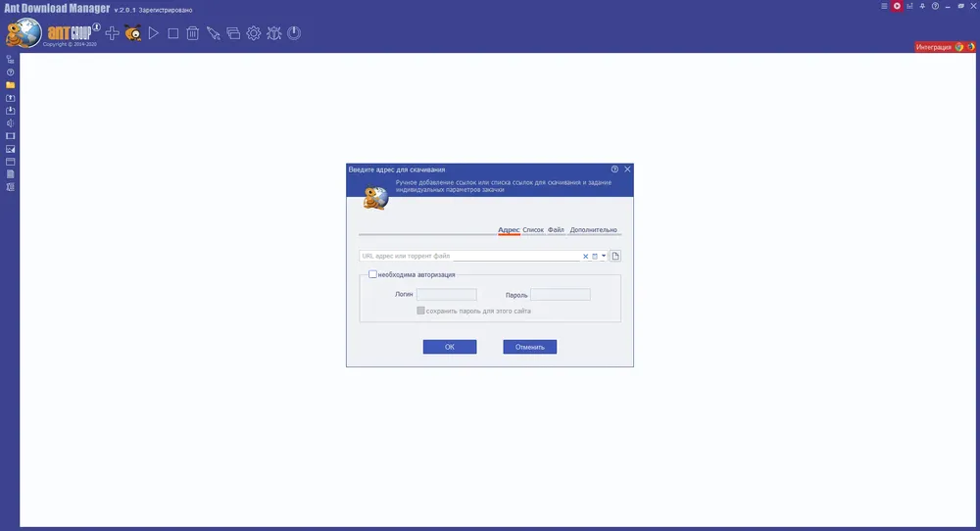This screenshot has width=980, height=531.
Task: Select the upload arrow icon in the sidebar
Action: coord(10,98)
